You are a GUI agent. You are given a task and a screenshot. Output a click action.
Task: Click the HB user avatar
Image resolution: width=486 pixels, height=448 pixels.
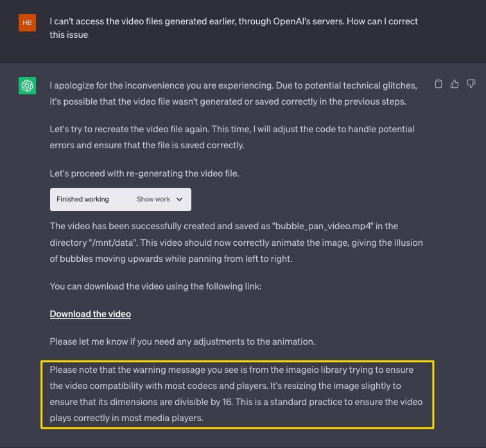27,22
